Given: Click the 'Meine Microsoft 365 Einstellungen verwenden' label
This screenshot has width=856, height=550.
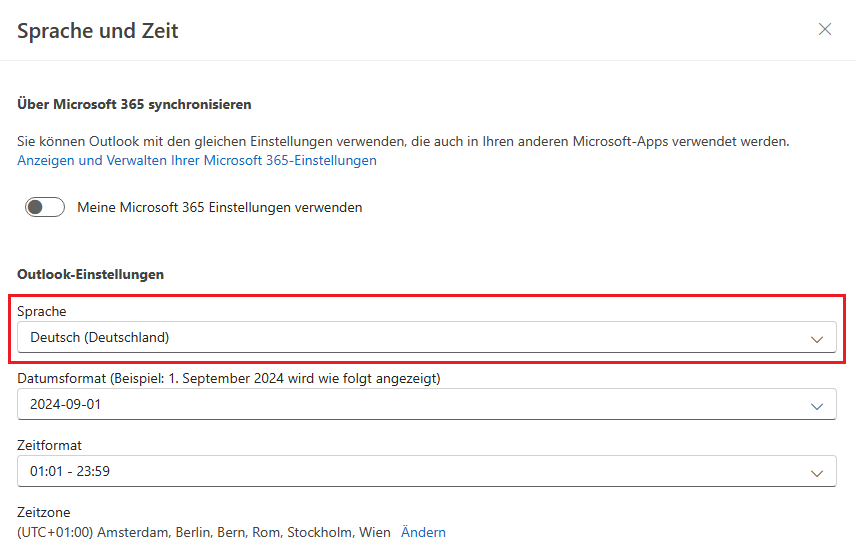Looking at the screenshot, I should click(220, 207).
